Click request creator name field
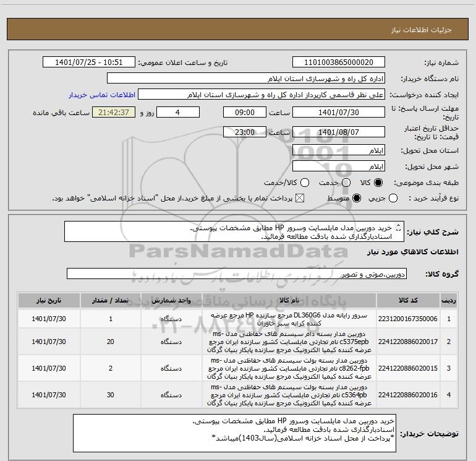The width and height of the screenshot is (476, 461). tap(261, 95)
